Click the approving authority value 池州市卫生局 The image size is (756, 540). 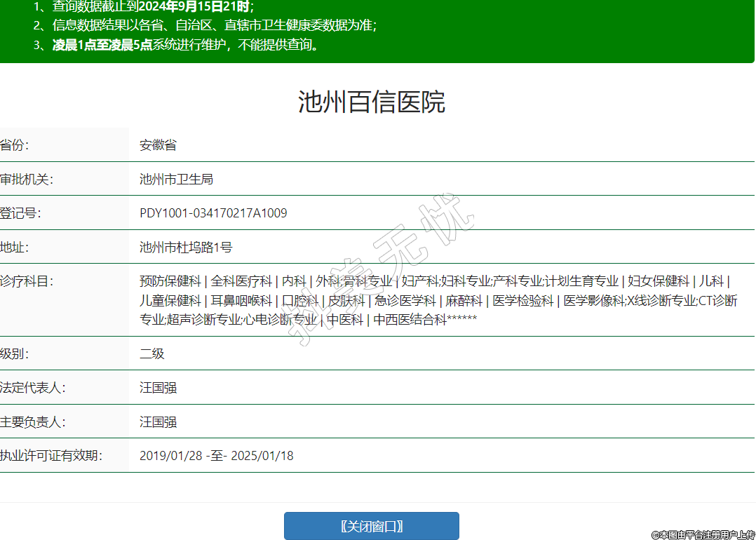tap(176, 180)
